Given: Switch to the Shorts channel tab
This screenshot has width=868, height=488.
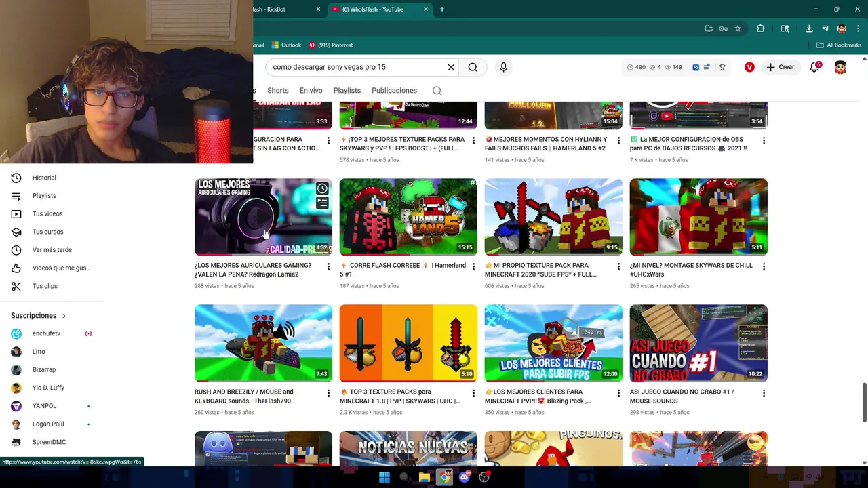Looking at the screenshot, I should pos(278,91).
